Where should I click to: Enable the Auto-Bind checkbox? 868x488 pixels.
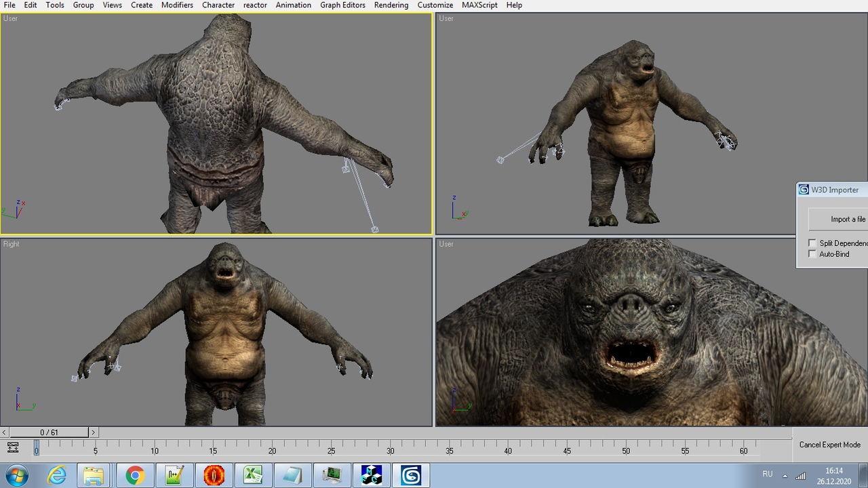click(812, 254)
